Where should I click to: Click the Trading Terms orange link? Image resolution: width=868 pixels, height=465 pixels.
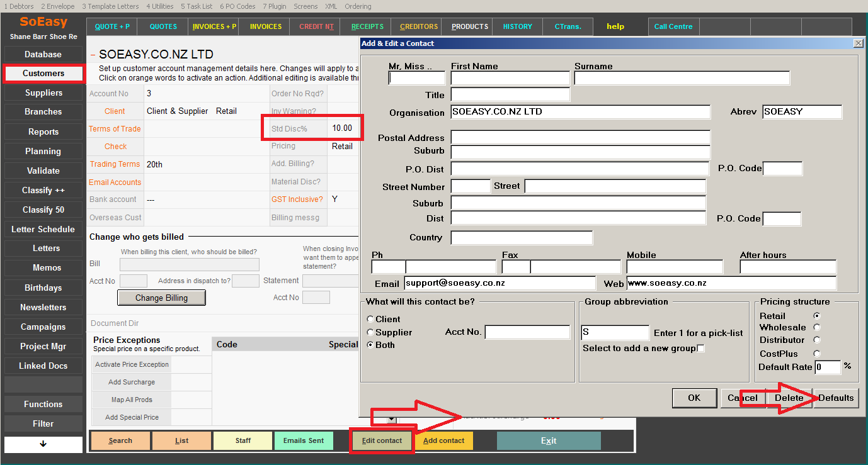[115, 164]
